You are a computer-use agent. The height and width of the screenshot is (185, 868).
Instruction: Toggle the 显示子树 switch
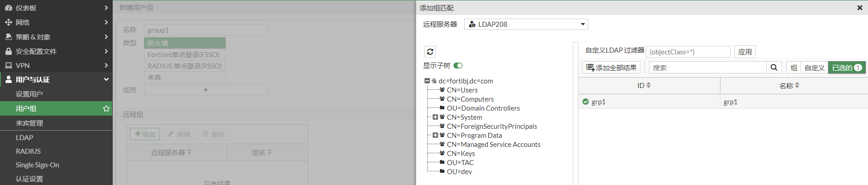click(x=458, y=66)
